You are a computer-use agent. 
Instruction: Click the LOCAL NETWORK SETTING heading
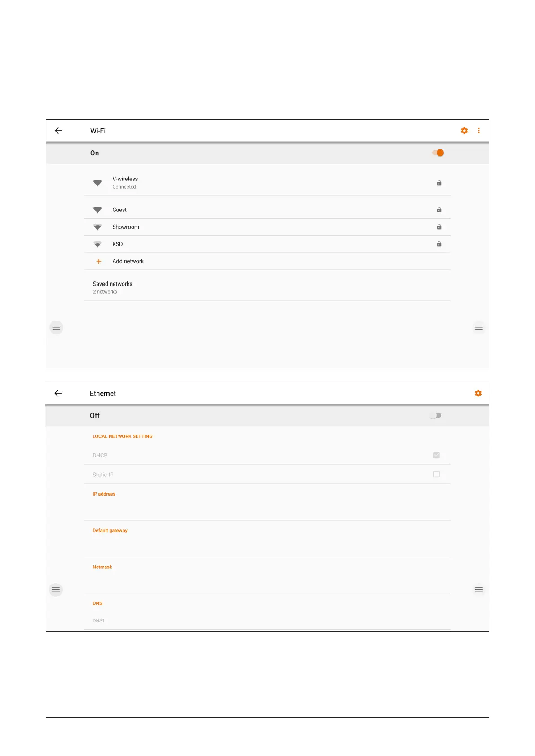coord(123,436)
